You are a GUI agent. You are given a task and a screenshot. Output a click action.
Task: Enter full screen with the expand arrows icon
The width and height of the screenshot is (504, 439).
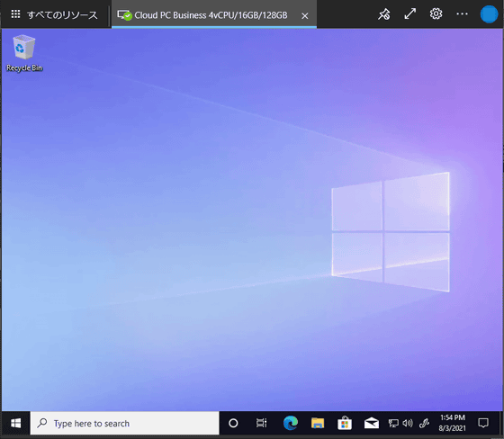pyautogui.click(x=409, y=14)
